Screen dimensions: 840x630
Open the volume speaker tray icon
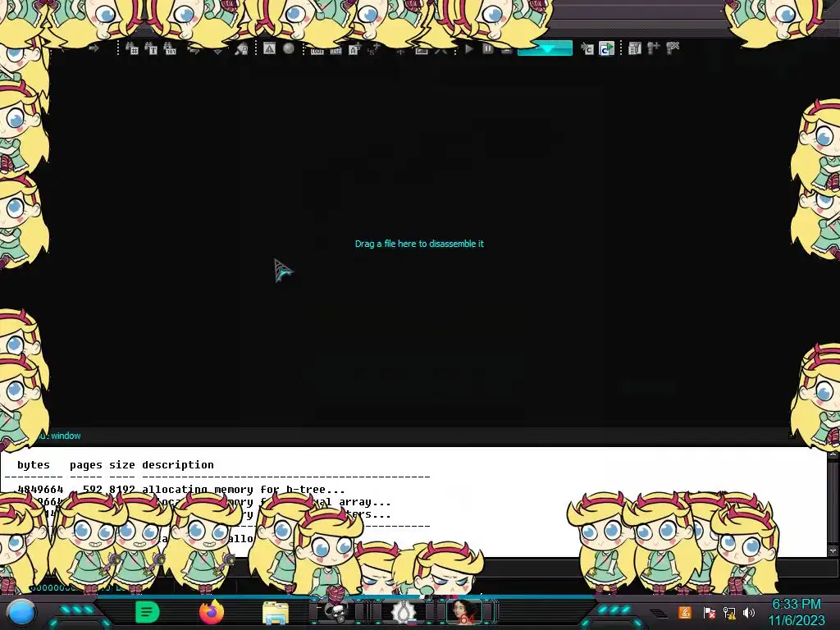749,612
